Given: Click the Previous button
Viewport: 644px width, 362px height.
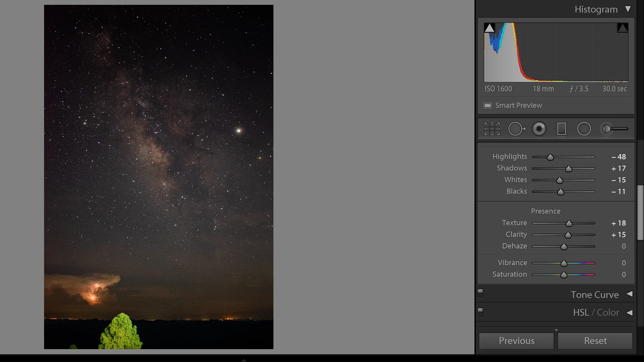Looking at the screenshot, I should 516,341.
